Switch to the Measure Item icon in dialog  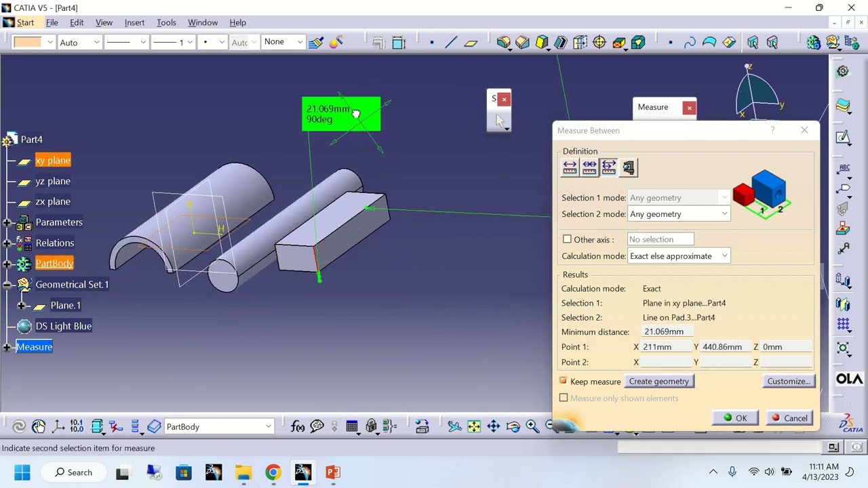click(629, 167)
